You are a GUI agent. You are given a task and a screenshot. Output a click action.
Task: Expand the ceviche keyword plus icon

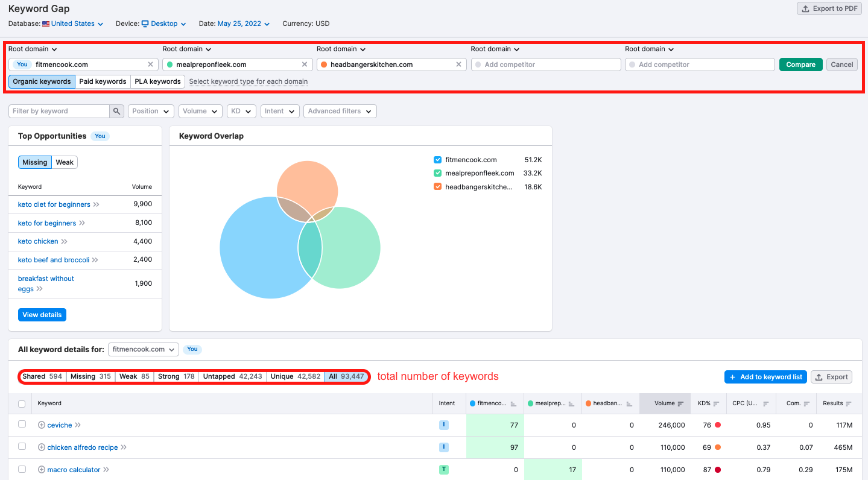[42, 425]
